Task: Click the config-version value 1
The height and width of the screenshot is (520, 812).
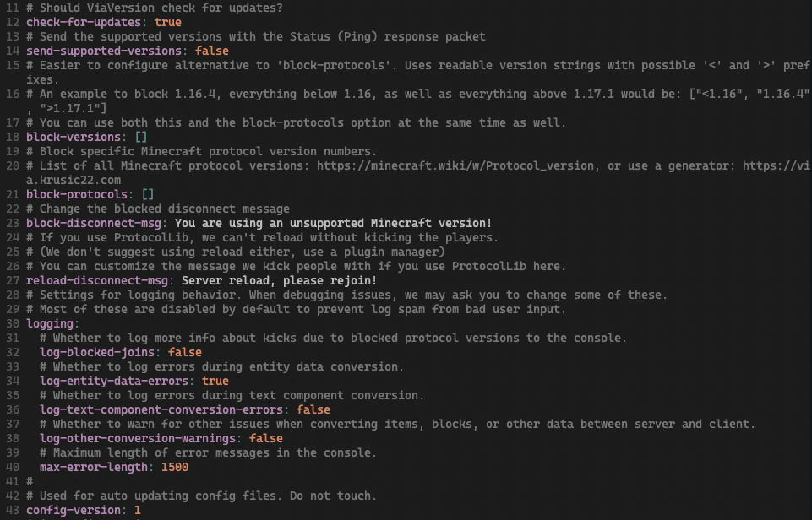Action: pyautogui.click(x=138, y=510)
